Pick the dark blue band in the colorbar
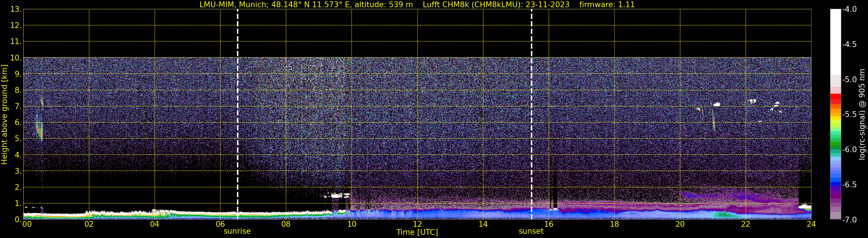Viewport: 868px width, 238px height. point(835,184)
